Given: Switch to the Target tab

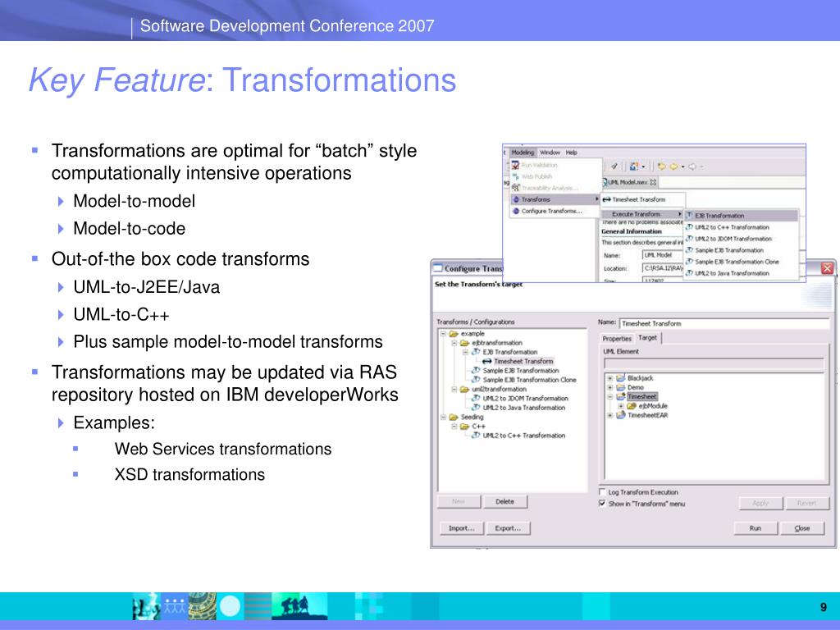Looking at the screenshot, I should (x=648, y=337).
